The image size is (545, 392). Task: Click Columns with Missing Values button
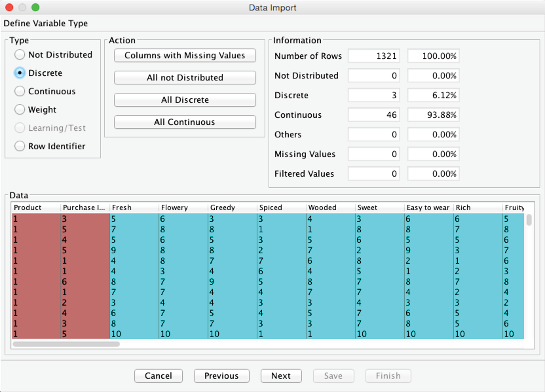pos(185,56)
